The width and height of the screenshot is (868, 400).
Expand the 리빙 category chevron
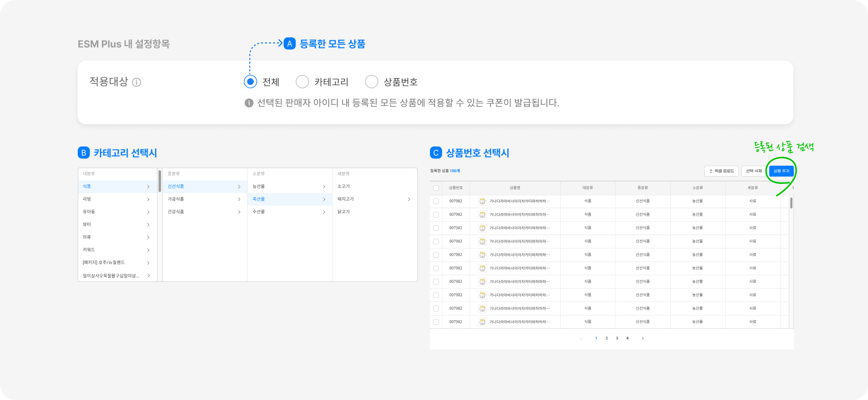pos(148,199)
